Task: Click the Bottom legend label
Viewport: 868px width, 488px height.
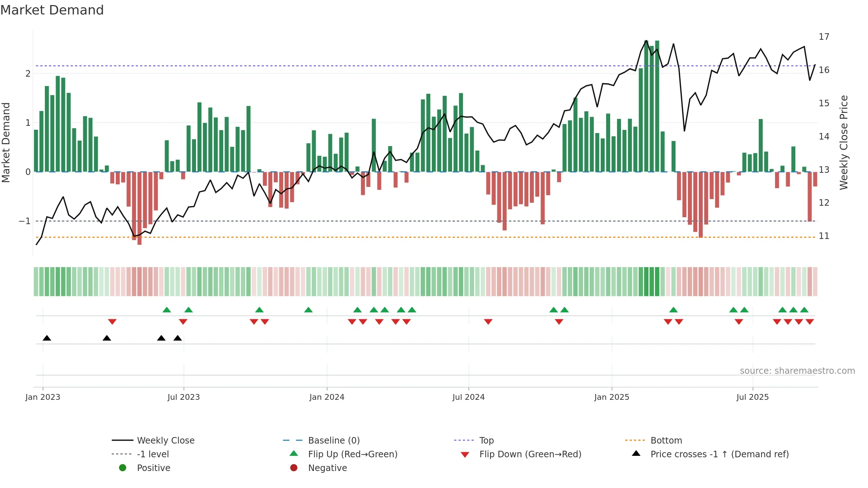Action: (x=666, y=440)
